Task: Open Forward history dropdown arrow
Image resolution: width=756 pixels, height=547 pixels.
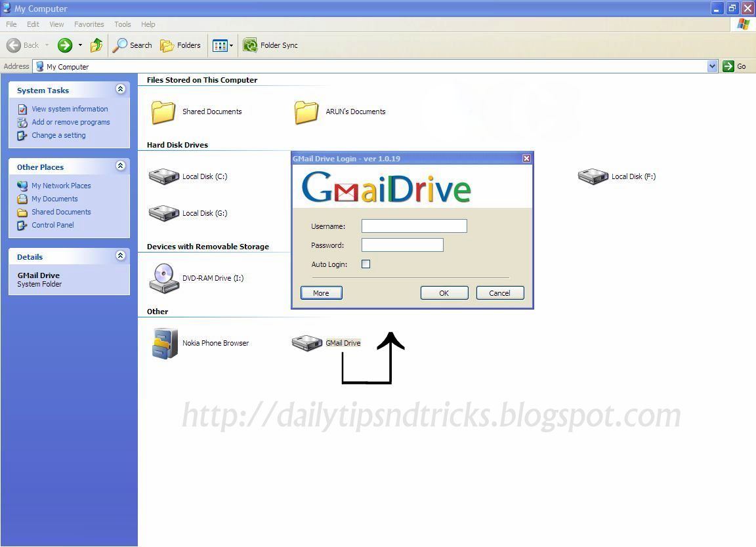Action: coord(80,45)
